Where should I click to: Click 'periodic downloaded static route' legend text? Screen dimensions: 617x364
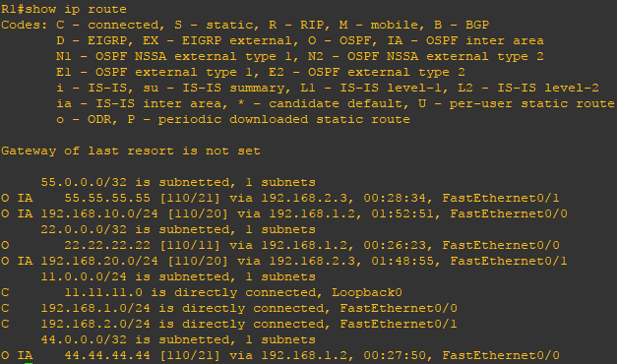284,119
